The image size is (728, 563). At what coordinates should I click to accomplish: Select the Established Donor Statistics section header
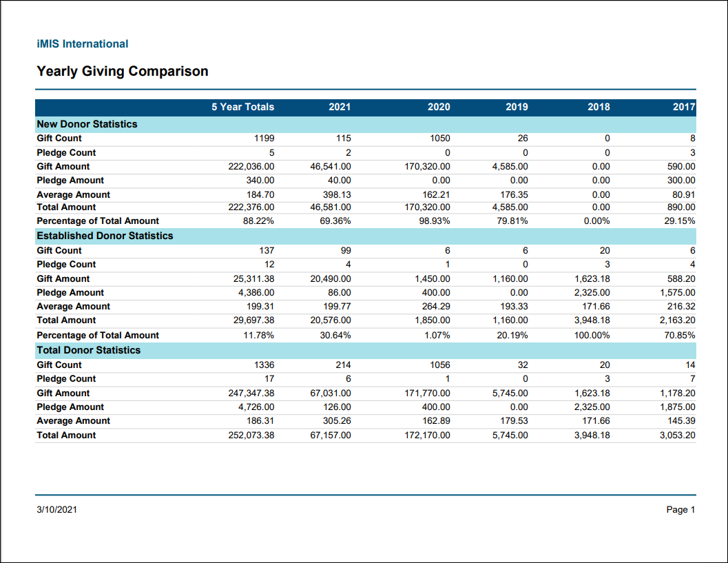coord(105,236)
